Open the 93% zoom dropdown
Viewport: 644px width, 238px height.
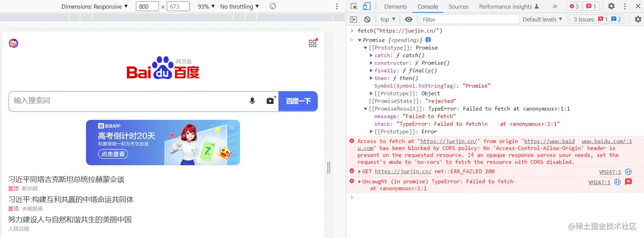[207, 6]
